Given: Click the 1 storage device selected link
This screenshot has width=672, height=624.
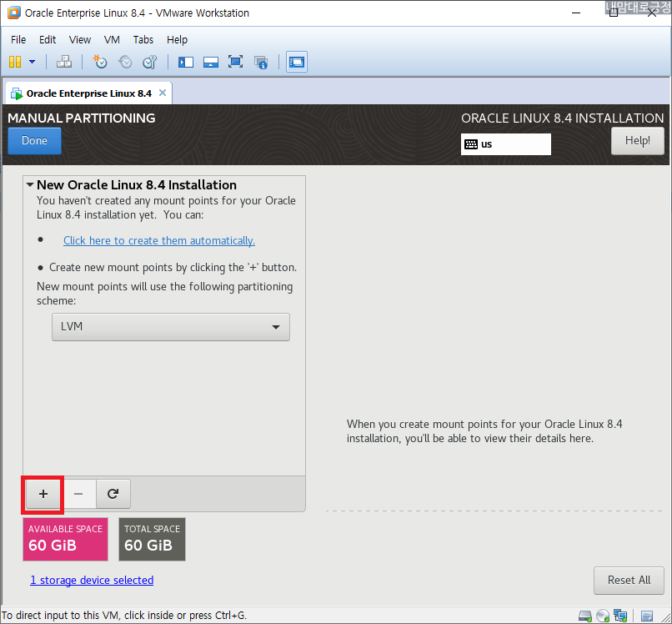Looking at the screenshot, I should pos(92,581).
